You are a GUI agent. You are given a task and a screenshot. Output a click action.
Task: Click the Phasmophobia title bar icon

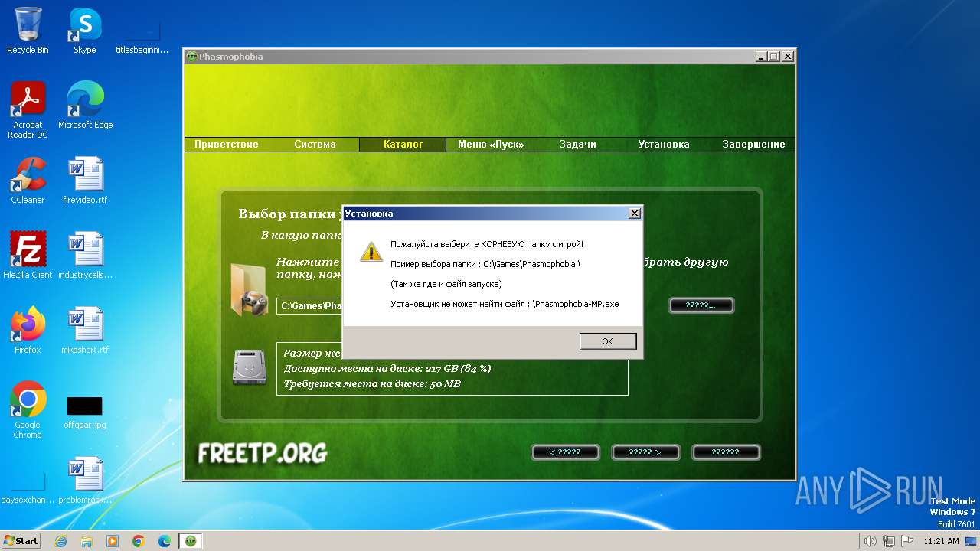pyautogui.click(x=192, y=57)
